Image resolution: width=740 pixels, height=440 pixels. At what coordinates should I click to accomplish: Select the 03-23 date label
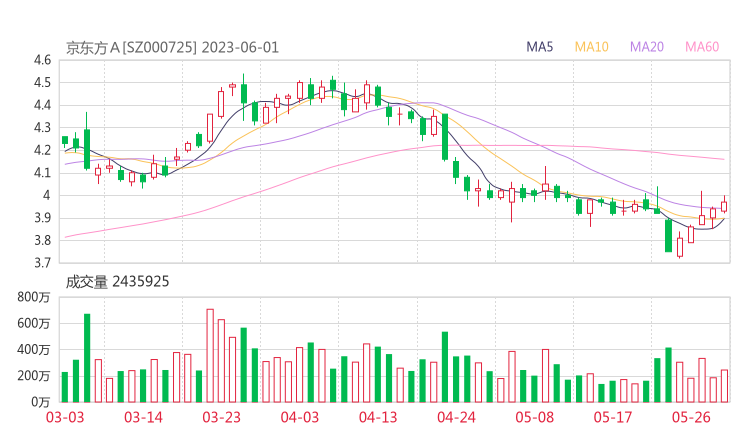pos(221,417)
